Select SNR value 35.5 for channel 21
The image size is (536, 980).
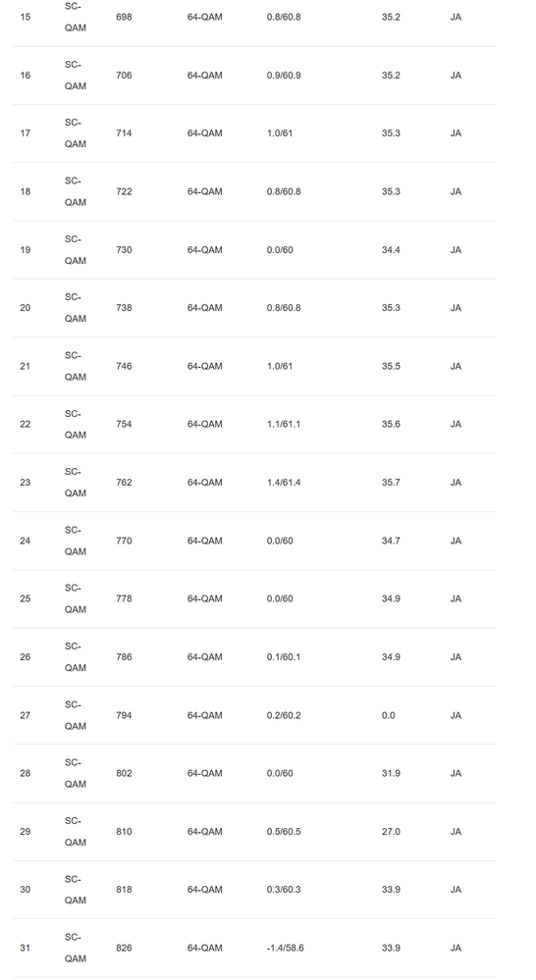pos(391,366)
